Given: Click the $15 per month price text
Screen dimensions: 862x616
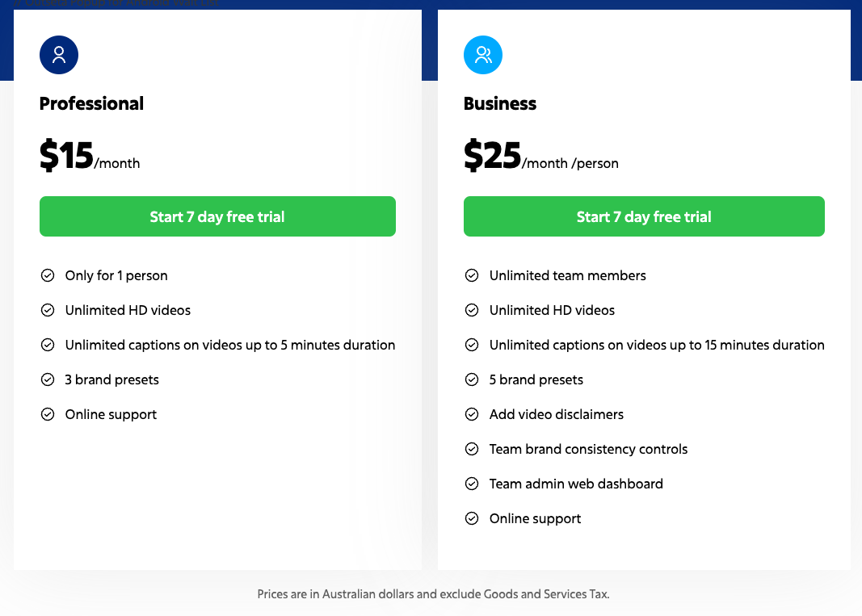Looking at the screenshot, I should point(89,156).
